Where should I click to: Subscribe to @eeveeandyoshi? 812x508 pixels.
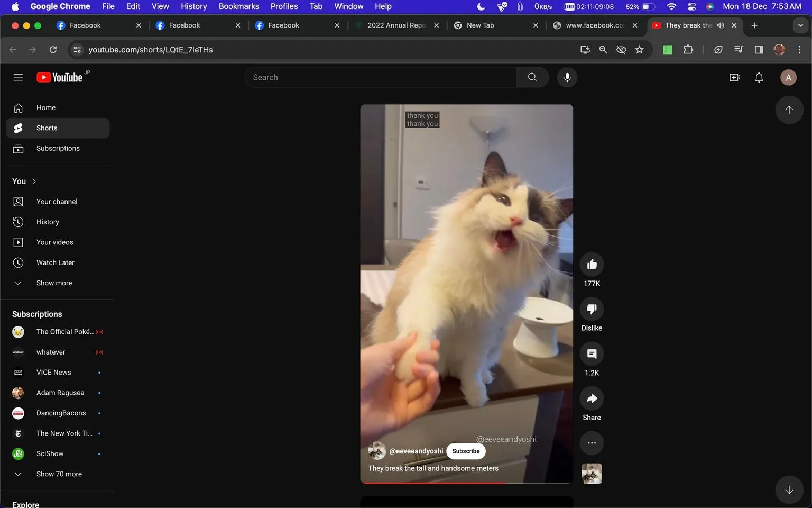tap(466, 451)
